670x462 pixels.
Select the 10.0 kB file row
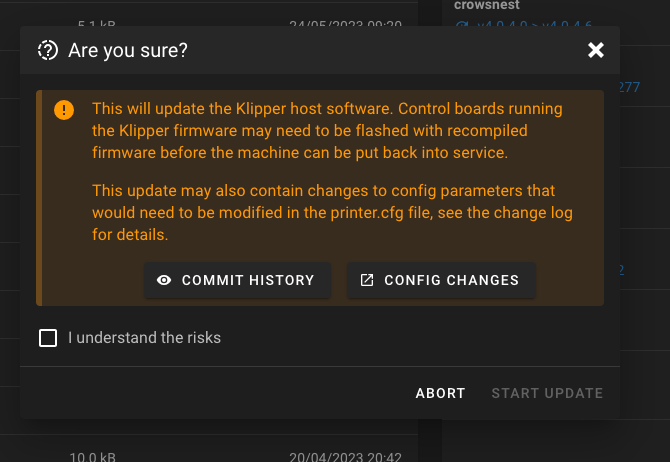click(x=209, y=449)
